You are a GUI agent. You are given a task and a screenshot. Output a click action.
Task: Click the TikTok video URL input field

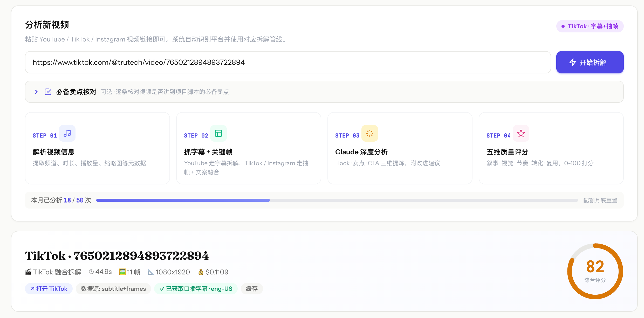(288, 62)
